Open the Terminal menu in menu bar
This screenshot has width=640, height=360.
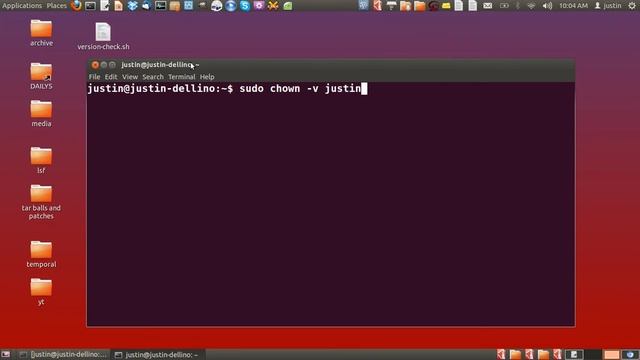[182, 77]
